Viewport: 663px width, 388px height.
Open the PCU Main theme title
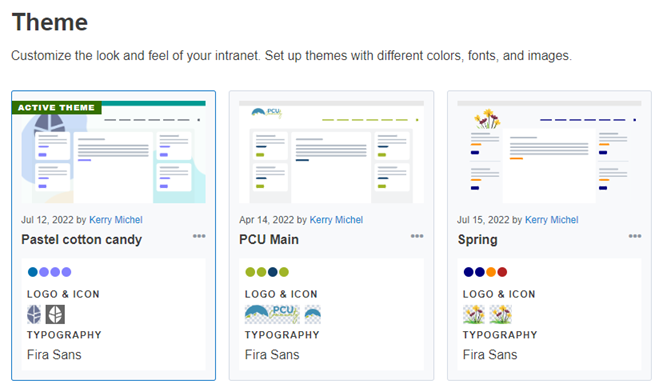click(x=269, y=240)
